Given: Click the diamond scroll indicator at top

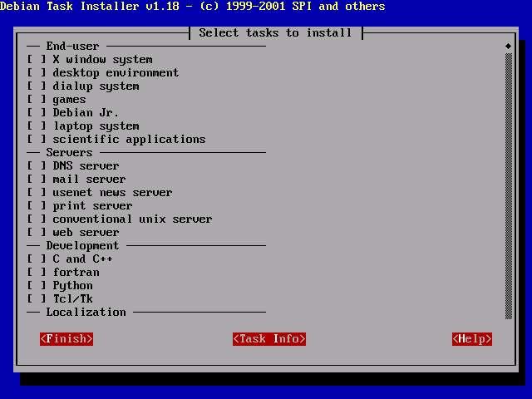Looking at the screenshot, I should click(x=508, y=46).
